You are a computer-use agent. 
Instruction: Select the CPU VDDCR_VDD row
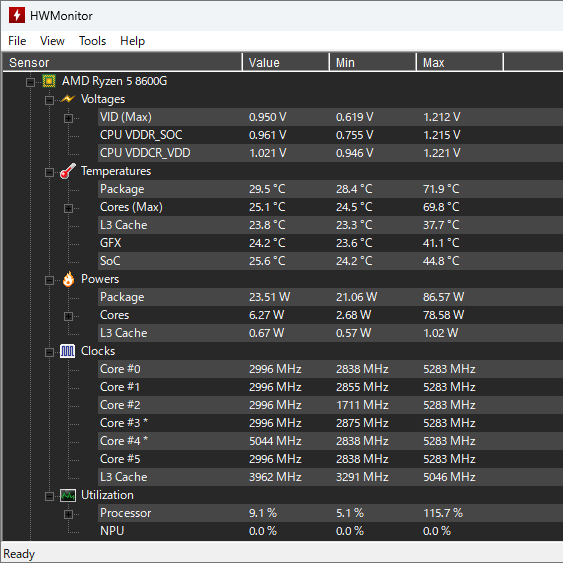(x=330, y=153)
